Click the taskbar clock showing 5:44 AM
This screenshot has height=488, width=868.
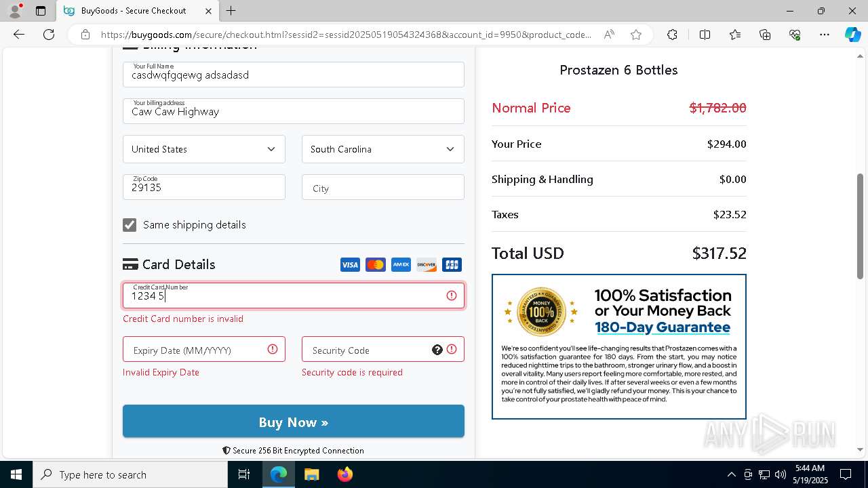click(x=810, y=474)
